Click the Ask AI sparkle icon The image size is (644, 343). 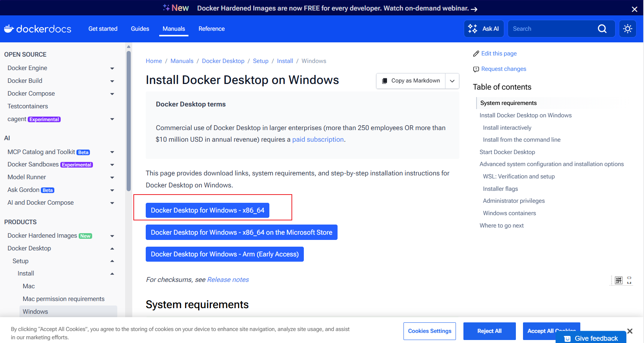[473, 29]
